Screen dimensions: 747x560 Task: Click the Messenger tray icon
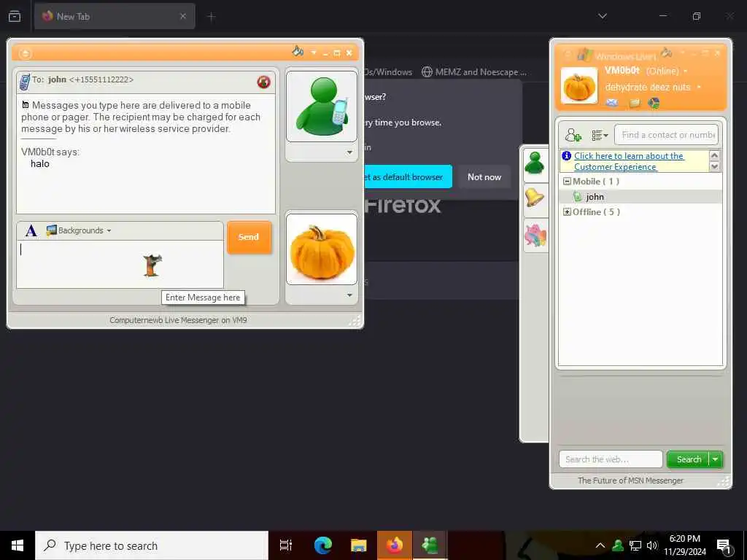click(618, 545)
